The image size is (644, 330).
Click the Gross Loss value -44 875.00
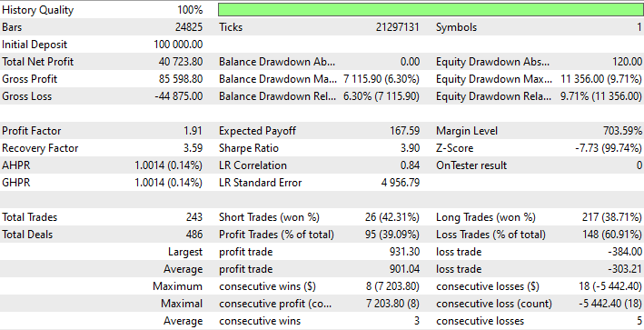pyautogui.click(x=179, y=96)
